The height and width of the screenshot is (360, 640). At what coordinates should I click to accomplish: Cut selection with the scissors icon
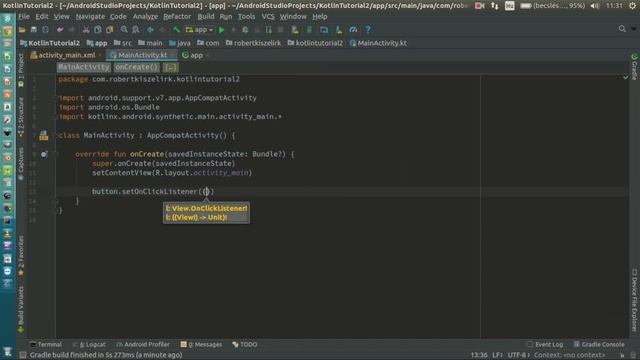pyautogui.click(x=86, y=30)
